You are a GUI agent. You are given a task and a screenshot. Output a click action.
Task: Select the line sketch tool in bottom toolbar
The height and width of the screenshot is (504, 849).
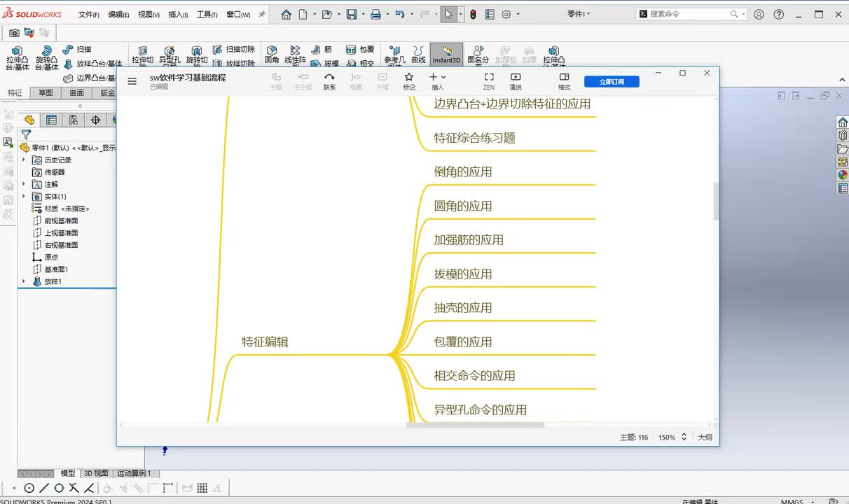[44, 488]
